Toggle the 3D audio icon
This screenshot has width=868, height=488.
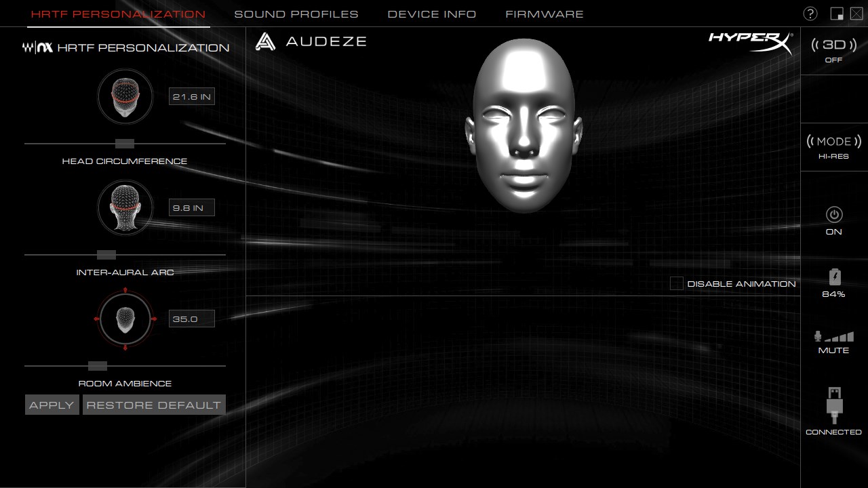click(x=833, y=45)
